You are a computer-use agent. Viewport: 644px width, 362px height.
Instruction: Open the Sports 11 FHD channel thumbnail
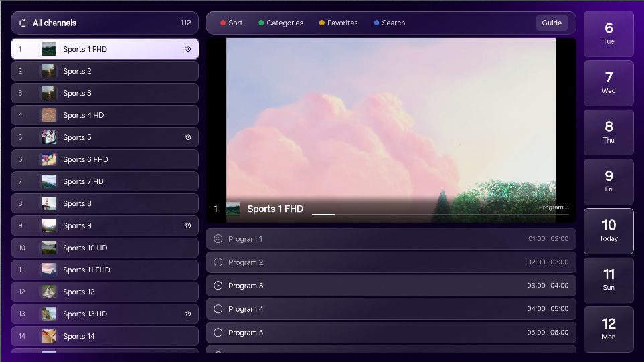tap(48, 270)
